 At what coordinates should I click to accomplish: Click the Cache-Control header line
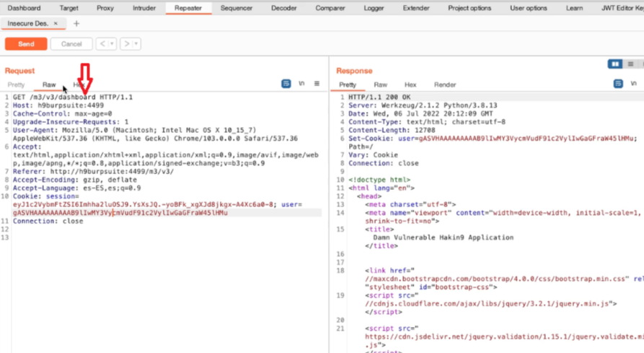click(63, 114)
